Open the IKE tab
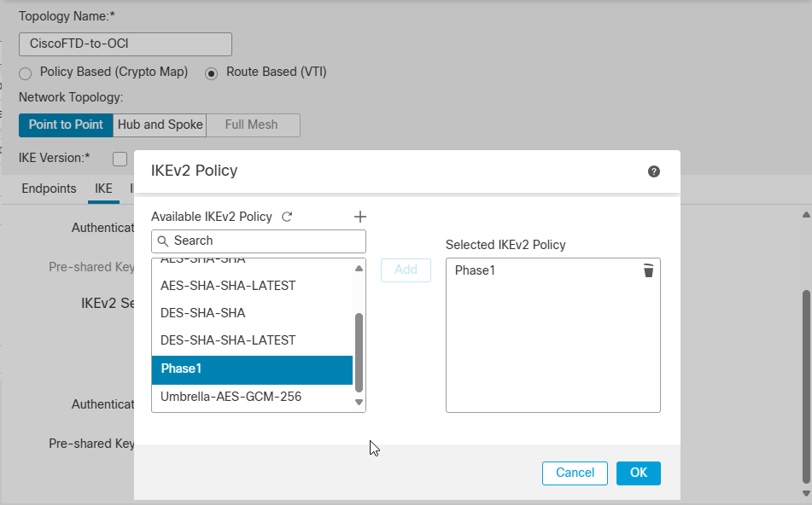Viewport: 812px width, 505px height. [x=103, y=189]
